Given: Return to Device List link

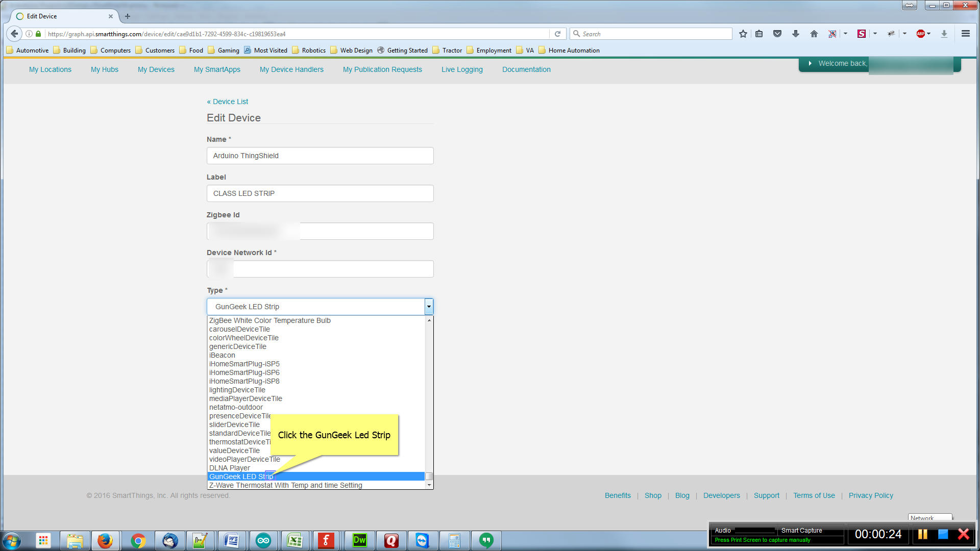Looking at the screenshot, I should (x=228, y=102).
